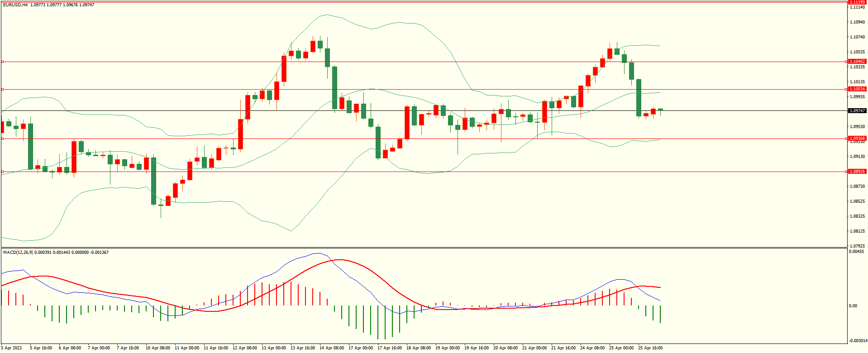Click the 1.08525 price axis value
Screen dimensions: 868x353
(x=858, y=201)
